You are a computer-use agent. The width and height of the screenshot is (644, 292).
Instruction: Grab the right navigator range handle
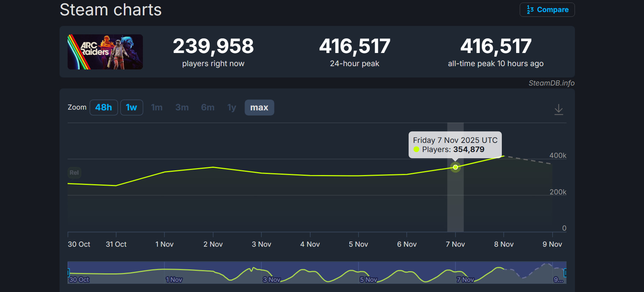pyautogui.click(x=565, y=273)
